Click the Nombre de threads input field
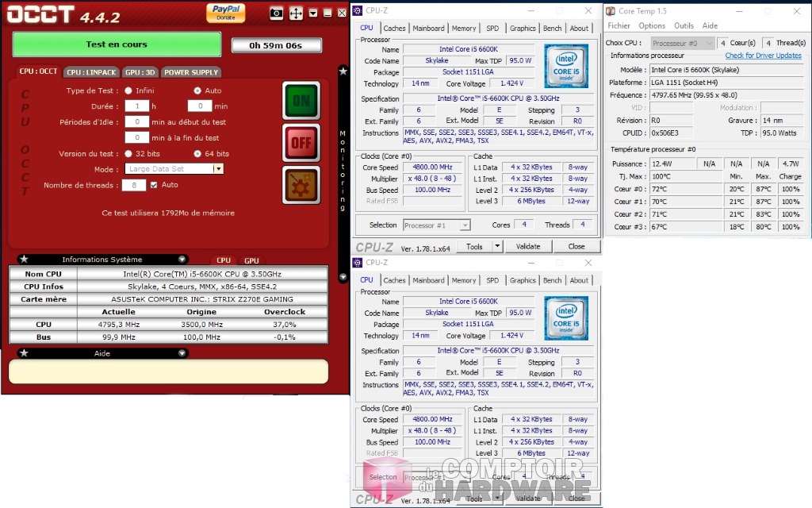812x508 pixels. click(x=133, y=185)
